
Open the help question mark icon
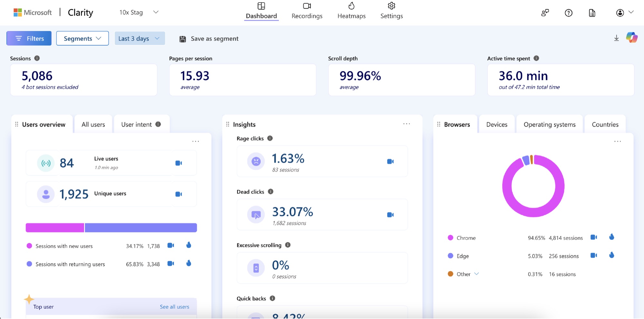pyautogui.click(x=569, y=13)
